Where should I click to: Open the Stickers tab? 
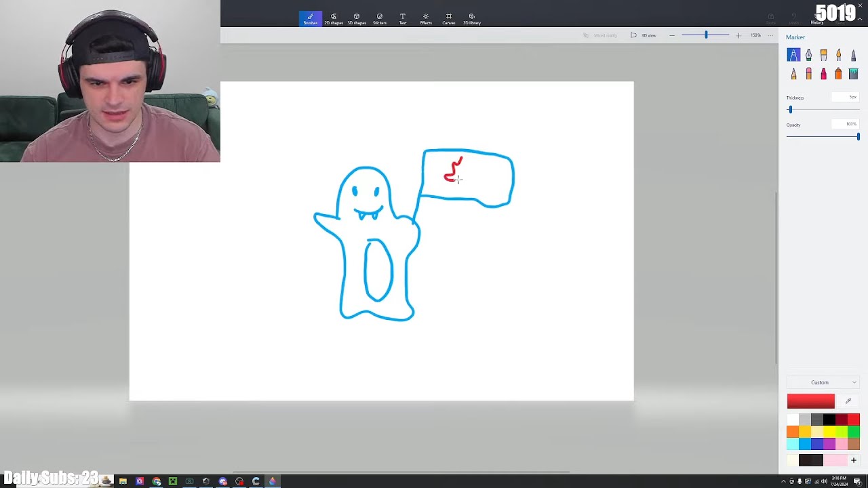[380, 18]
